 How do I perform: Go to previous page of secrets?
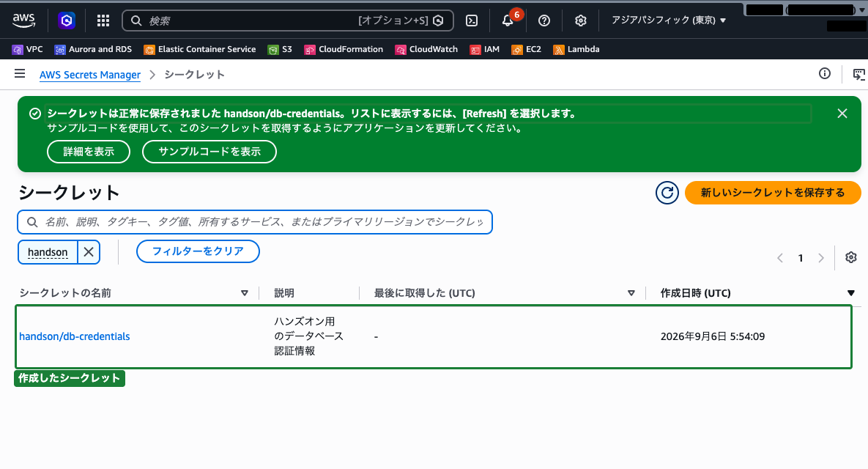point(780,258)
